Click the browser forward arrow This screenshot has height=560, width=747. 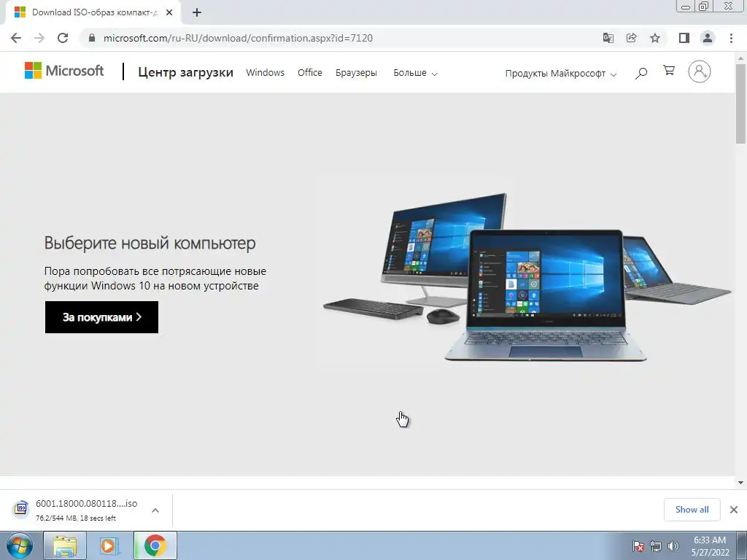[x=39, y=38]
